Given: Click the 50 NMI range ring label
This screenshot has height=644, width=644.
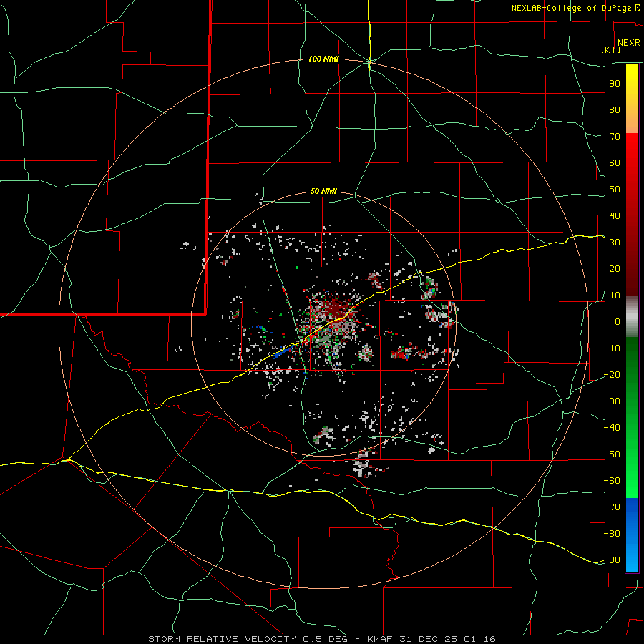Looking at the screenshot, I should point(323,191).
